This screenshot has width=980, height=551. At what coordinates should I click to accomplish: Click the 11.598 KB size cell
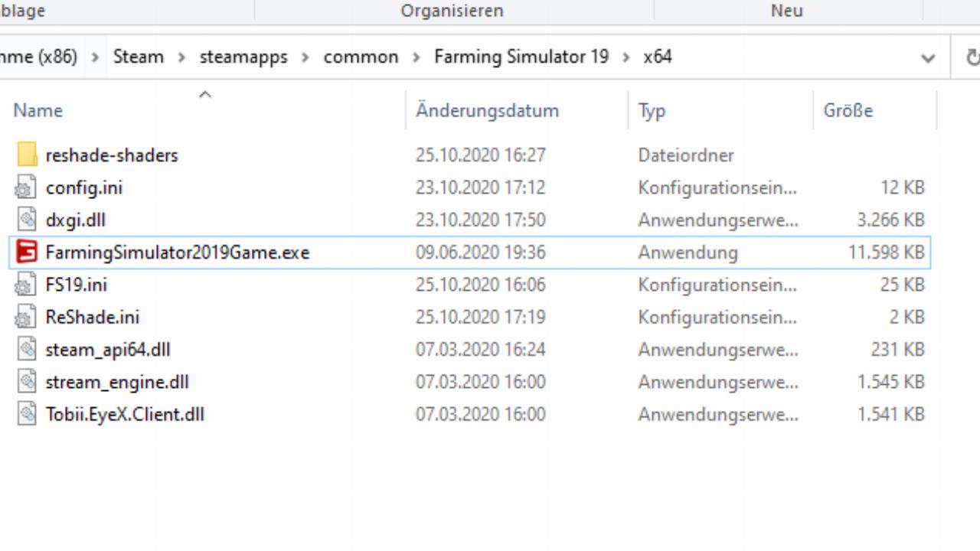click(887, 252)
